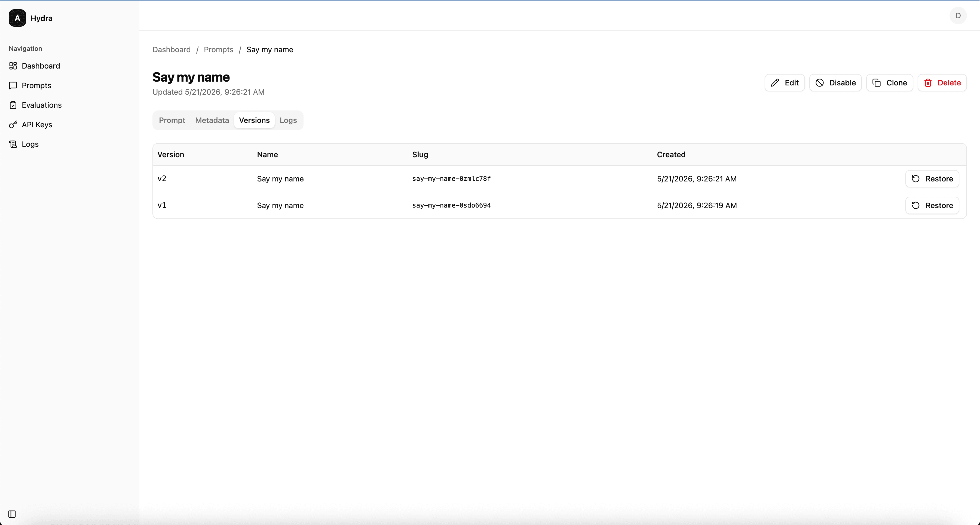Switch to the Prompt tab
Viewport: 980px width, 525px height.
point(172,120)
